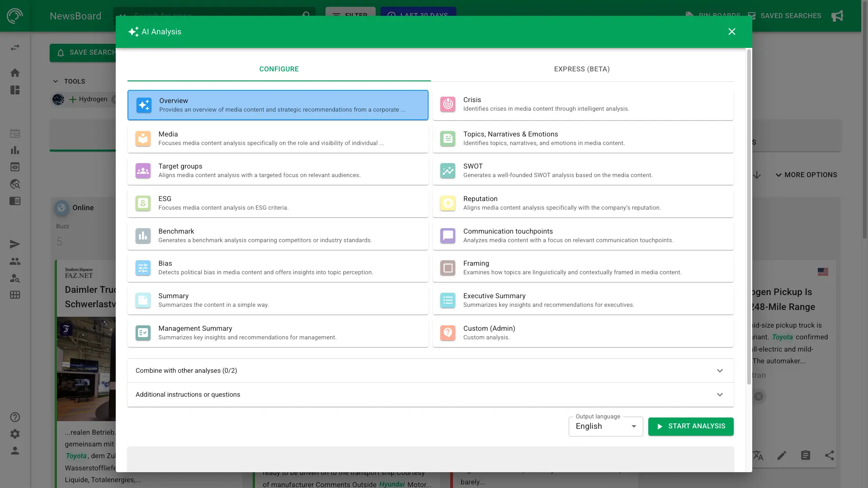
Task: Open the Output language dropdown
Action: click(606, 427)
